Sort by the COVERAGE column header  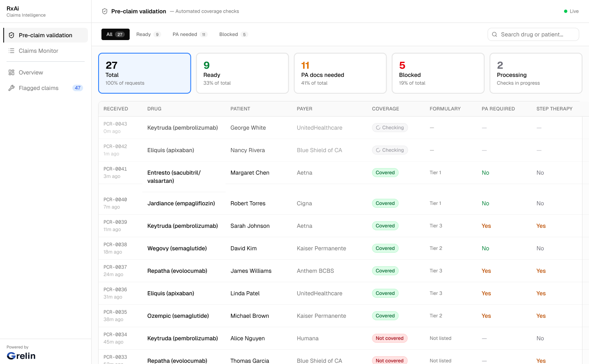coord(385,109)
